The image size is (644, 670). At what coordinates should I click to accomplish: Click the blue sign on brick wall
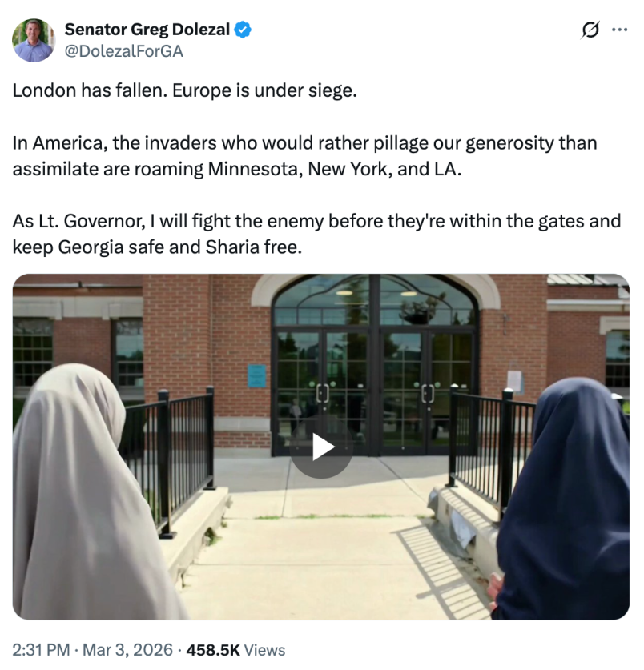256,376
